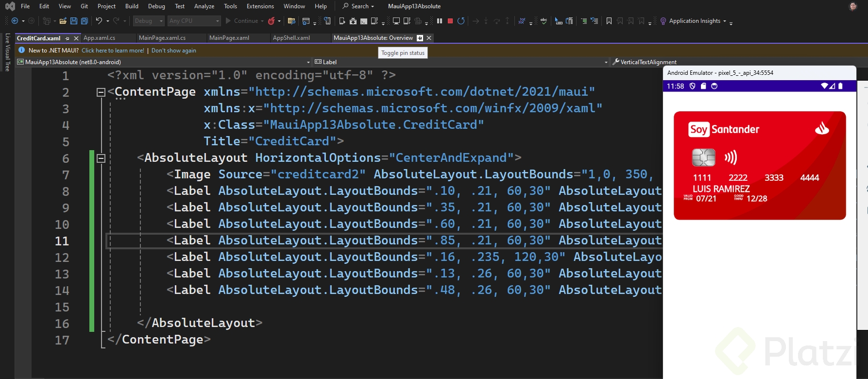Switch to the MainPage.xaml tab
Screen dimensions: 868x379
coord(229,38)
